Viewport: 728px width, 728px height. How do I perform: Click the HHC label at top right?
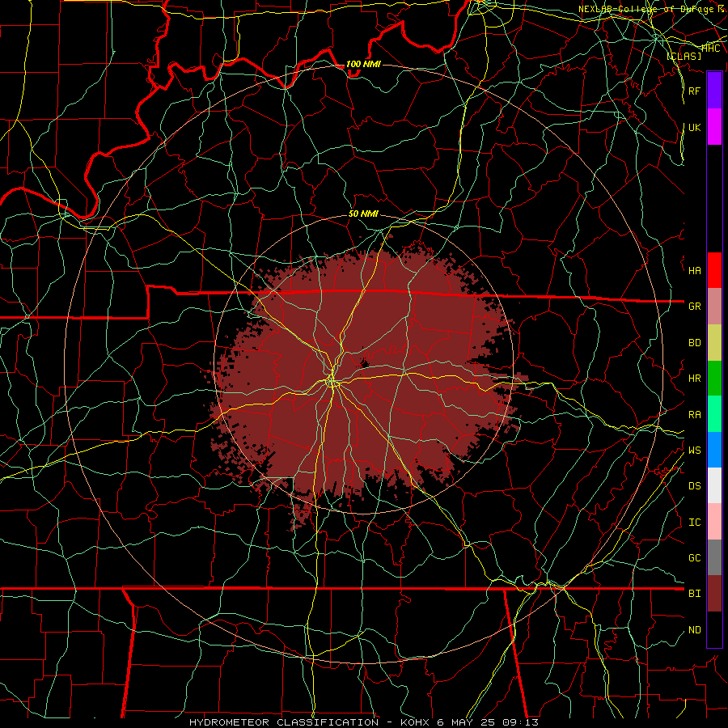711,49
